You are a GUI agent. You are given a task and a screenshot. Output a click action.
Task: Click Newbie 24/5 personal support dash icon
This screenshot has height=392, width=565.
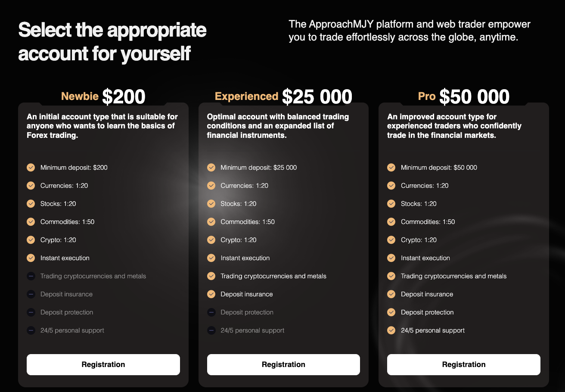(31, 330)
